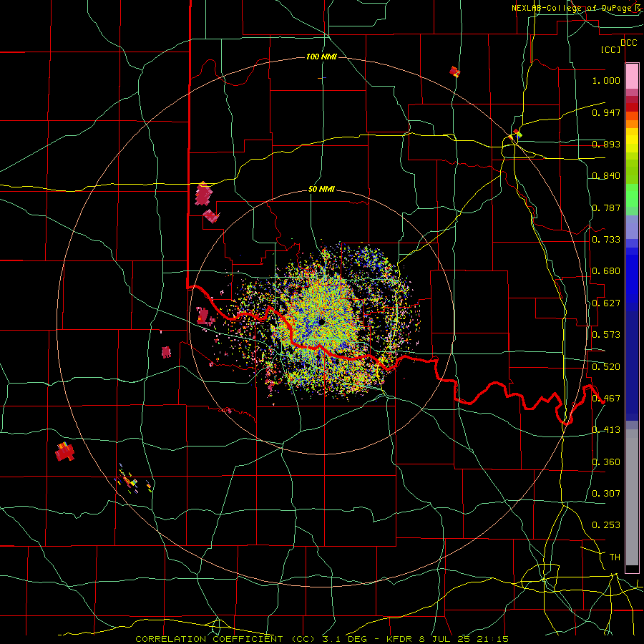Click the 1.000 value on the legend
644x644 pixels.
pos(606,80)
